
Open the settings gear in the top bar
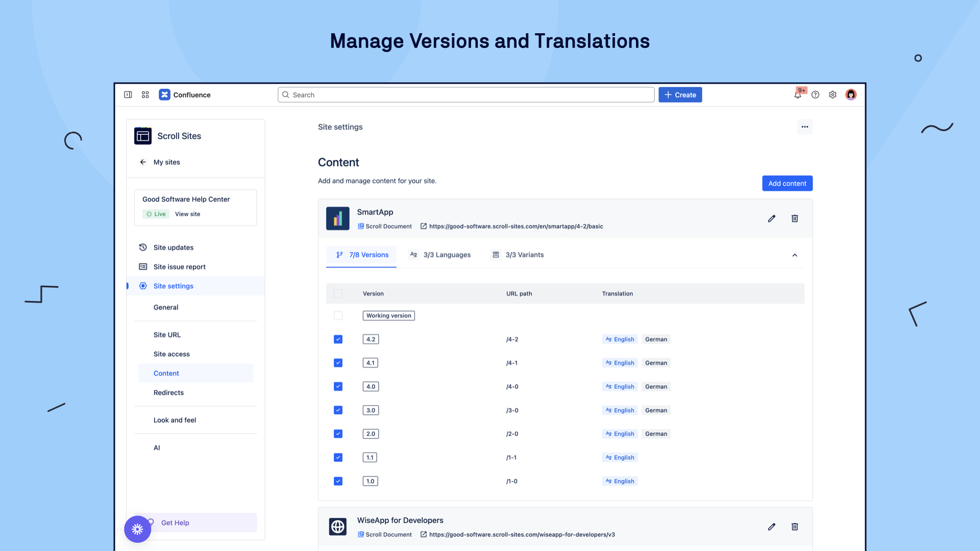(832, 95)
